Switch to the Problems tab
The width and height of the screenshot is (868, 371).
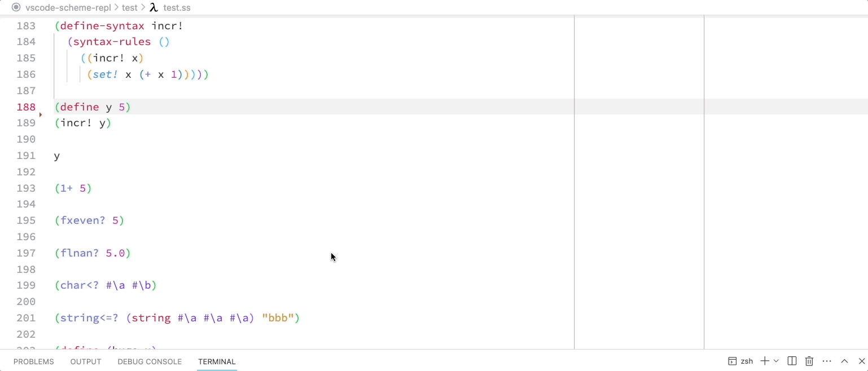pyautogui.click(x=34, y=362)
